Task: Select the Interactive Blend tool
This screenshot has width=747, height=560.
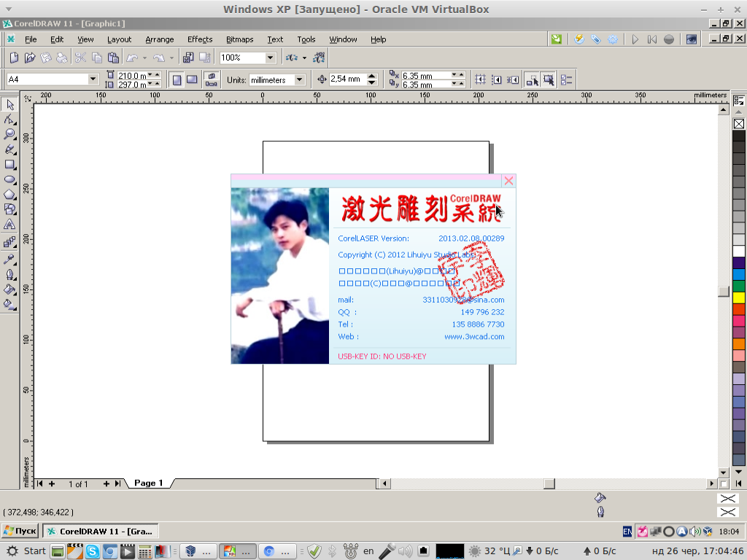Action: tap(9, 243)
